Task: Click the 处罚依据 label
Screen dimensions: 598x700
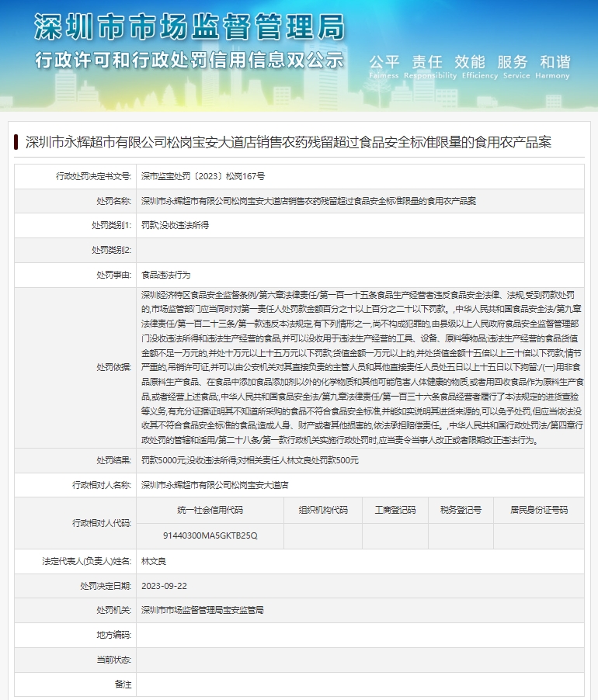Action: coord(114,367)
